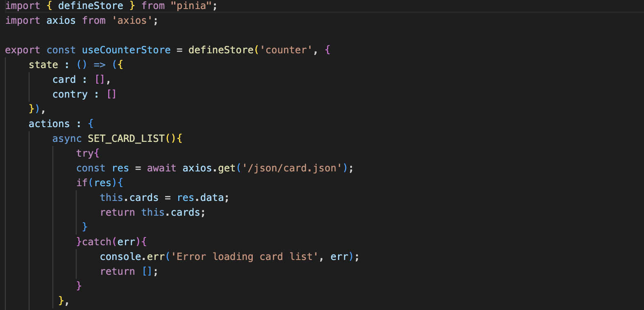Click the contry array property
This screenshot has height=310, width=644.
click(70, 94)
